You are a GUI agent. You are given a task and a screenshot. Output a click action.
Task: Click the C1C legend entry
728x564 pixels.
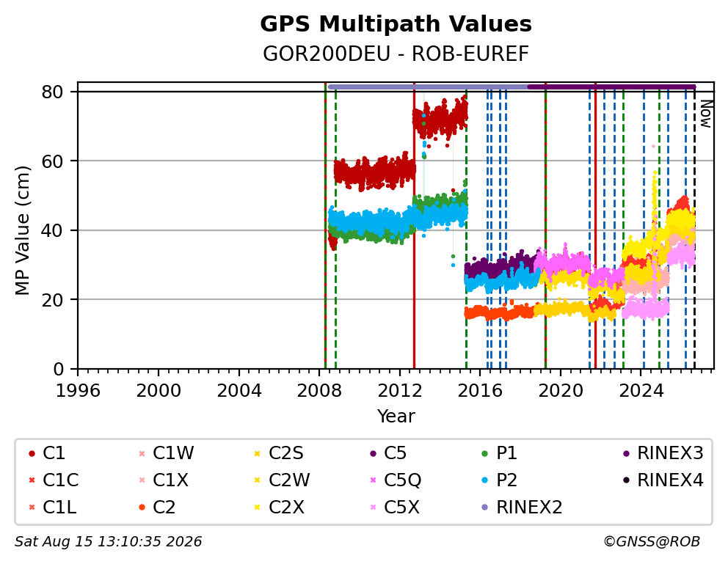pos(54,480)
